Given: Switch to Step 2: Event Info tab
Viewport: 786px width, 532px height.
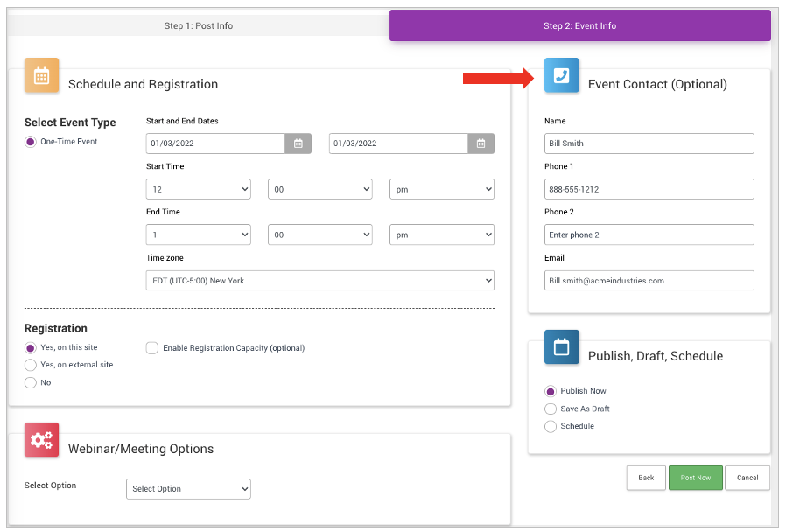Looking at the screenshot, I should [x=579, y=25].
